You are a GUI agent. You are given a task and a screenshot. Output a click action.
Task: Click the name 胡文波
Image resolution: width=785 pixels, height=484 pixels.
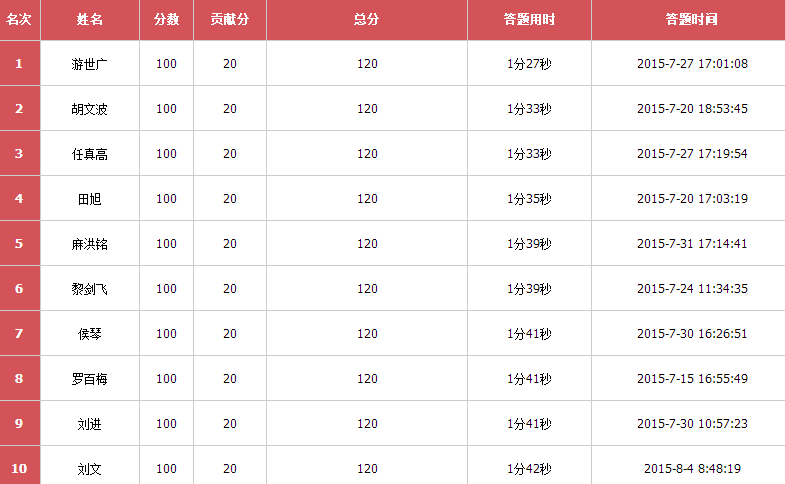[x=90, y=109]
